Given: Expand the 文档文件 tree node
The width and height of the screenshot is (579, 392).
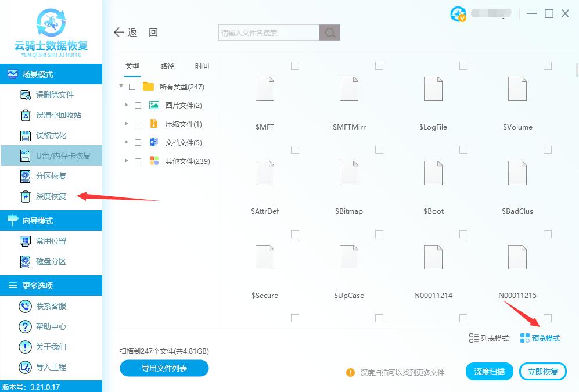Looking at the screenshot, I should click(126, 142).
